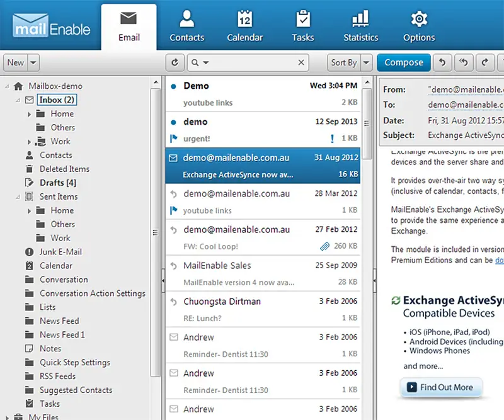Open the Sort By dropdown arrow

coord(367,62)
